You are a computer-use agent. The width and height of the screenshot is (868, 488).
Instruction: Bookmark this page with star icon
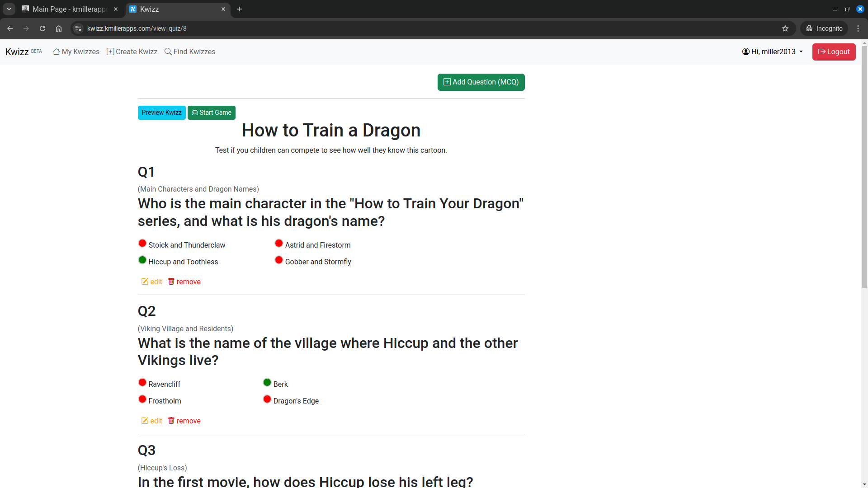pos(785,28)
